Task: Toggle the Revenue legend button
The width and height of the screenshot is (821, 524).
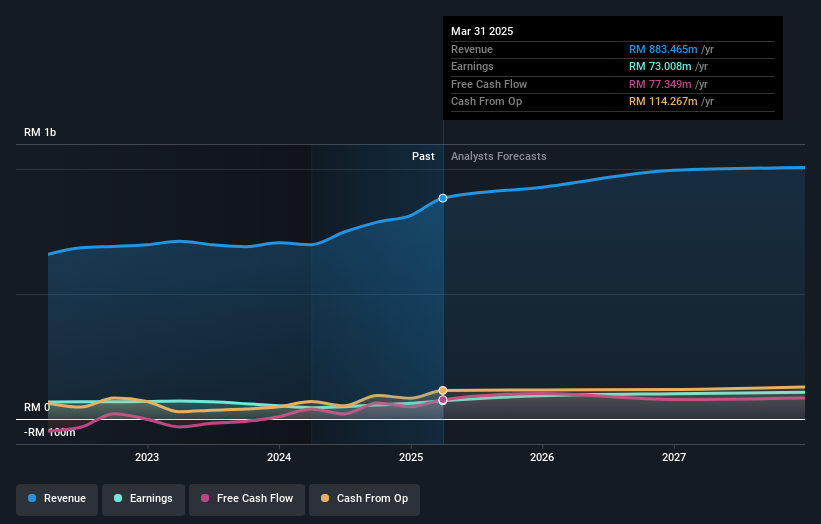Action: coord(57,499)
